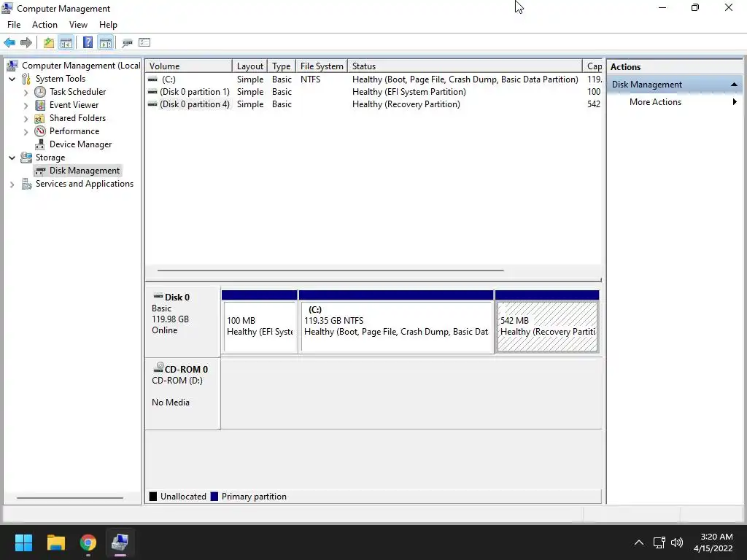Open the taskbar clock showing 3:20 AM
The width and height of the screenshot is (747, 560).
(713, 542)
